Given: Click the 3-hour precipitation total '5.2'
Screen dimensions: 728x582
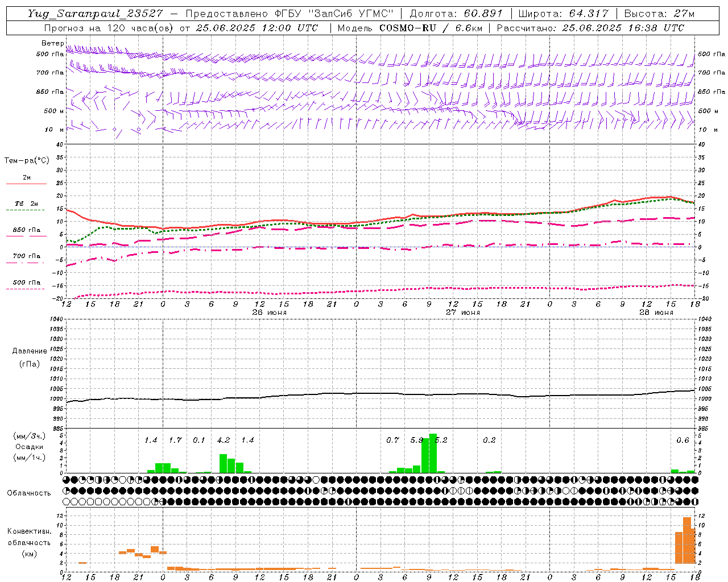Looking at the screenshot, I should 441,440.
